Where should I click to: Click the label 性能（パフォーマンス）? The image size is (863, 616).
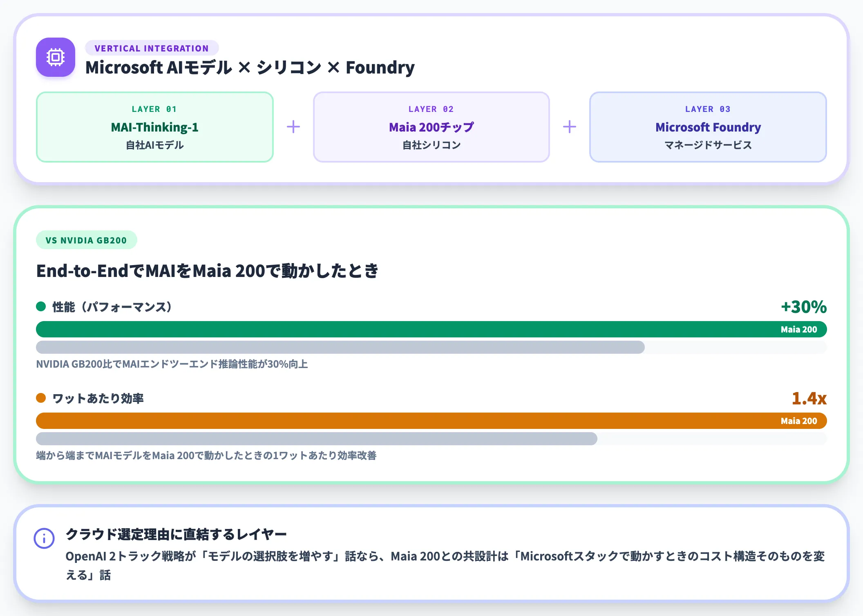click(112, 307)
